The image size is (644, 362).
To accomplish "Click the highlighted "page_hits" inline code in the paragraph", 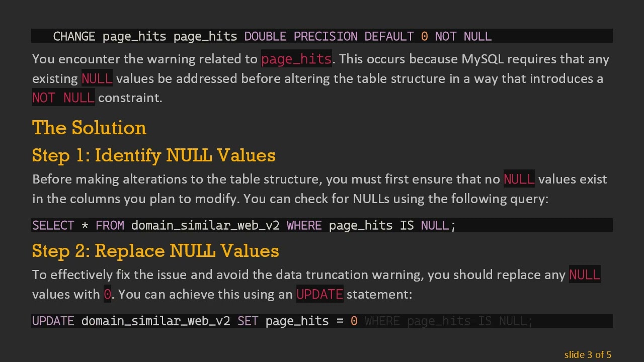I will coord(296,59).
